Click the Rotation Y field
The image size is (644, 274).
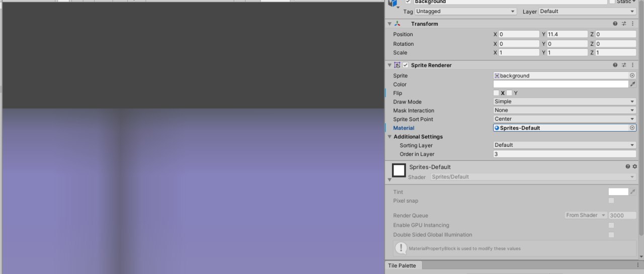[x=567, y=44]
